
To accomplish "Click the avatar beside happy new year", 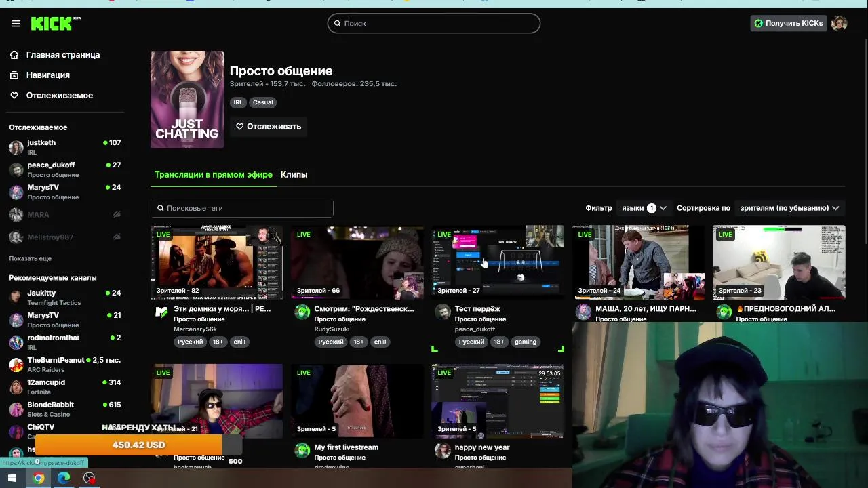I will pyautogui.click(x=443, y=450).
